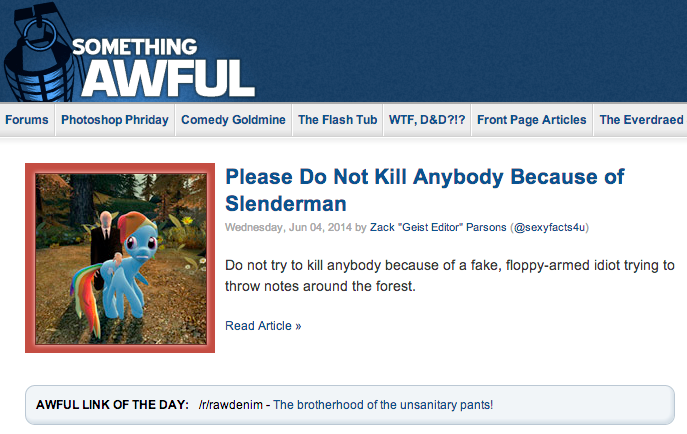Click the Read Article » link
This screenshot has width=687, height=434.
coord(263,326)
